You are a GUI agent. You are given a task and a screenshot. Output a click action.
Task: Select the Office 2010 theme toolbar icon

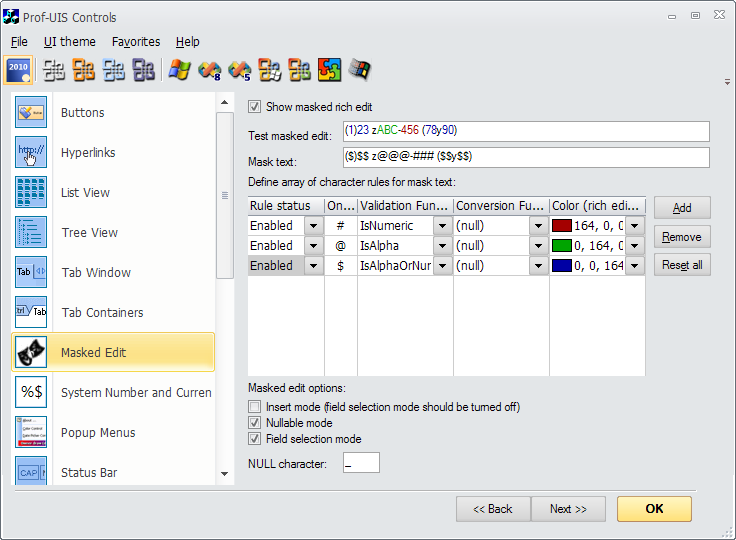pos(18,70)
